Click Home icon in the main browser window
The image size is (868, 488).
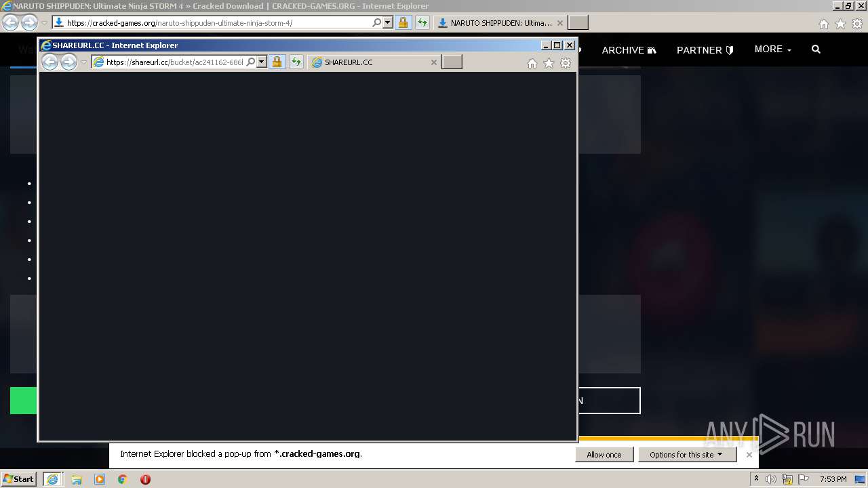[x=824, y=24]
